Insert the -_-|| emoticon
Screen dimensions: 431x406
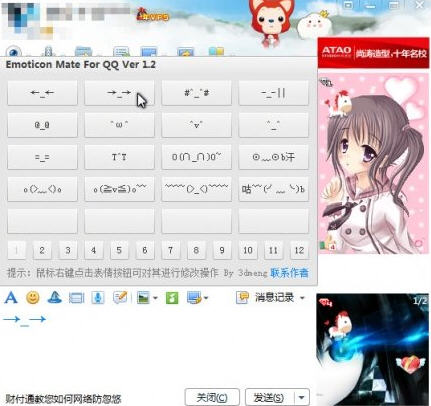tap(274, 93)
